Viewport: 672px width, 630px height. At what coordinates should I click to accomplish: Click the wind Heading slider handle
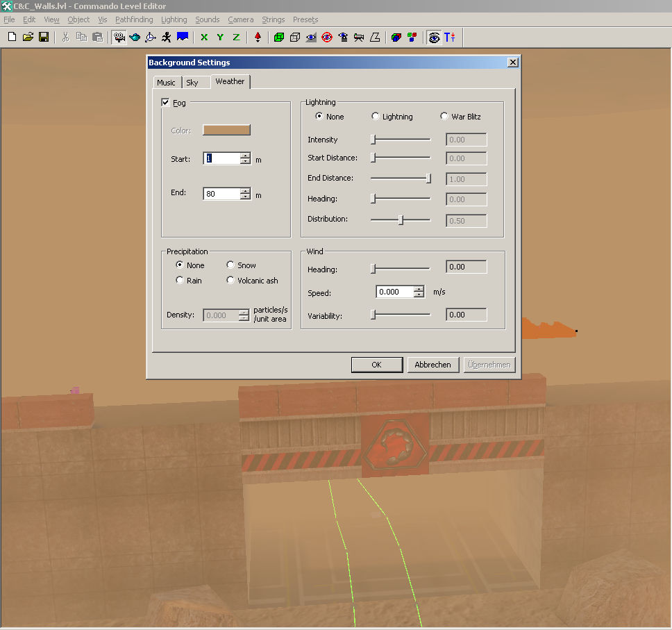point(373,268)
